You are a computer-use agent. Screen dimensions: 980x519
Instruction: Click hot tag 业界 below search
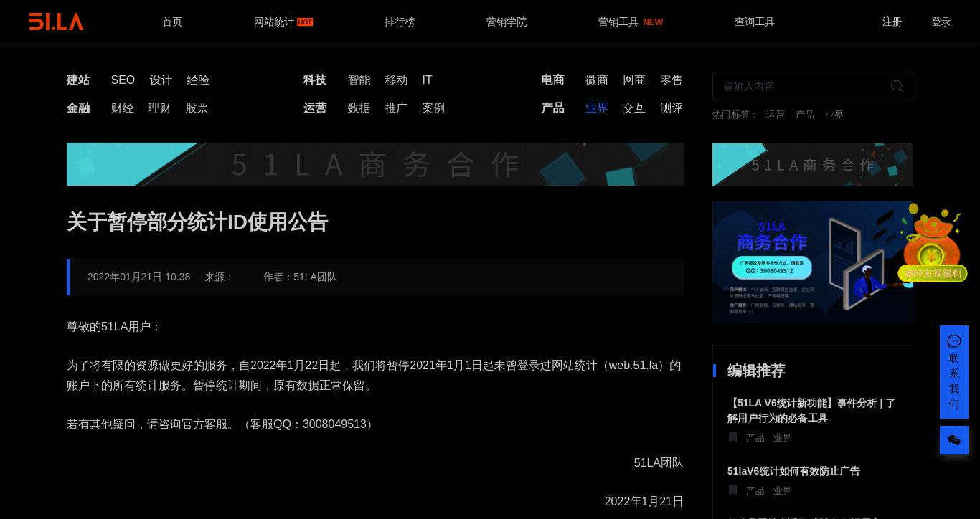click(834, 115)
